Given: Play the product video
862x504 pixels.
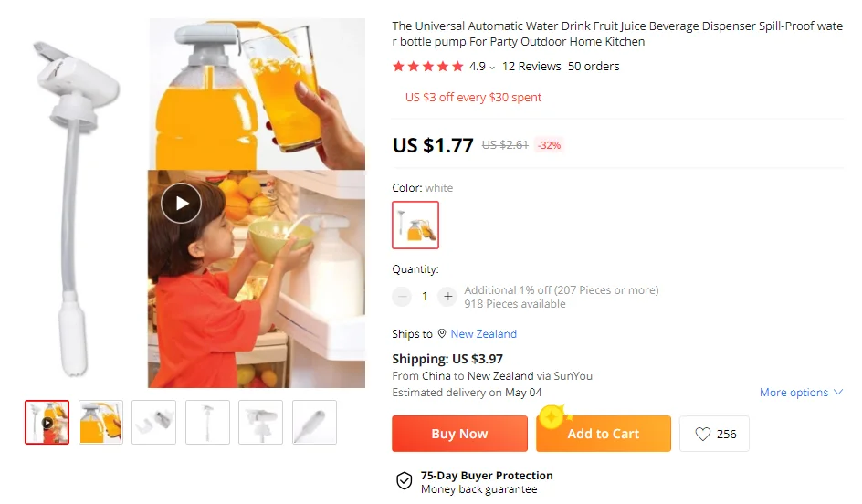Looking at the screenshot, I should [181, 203].
